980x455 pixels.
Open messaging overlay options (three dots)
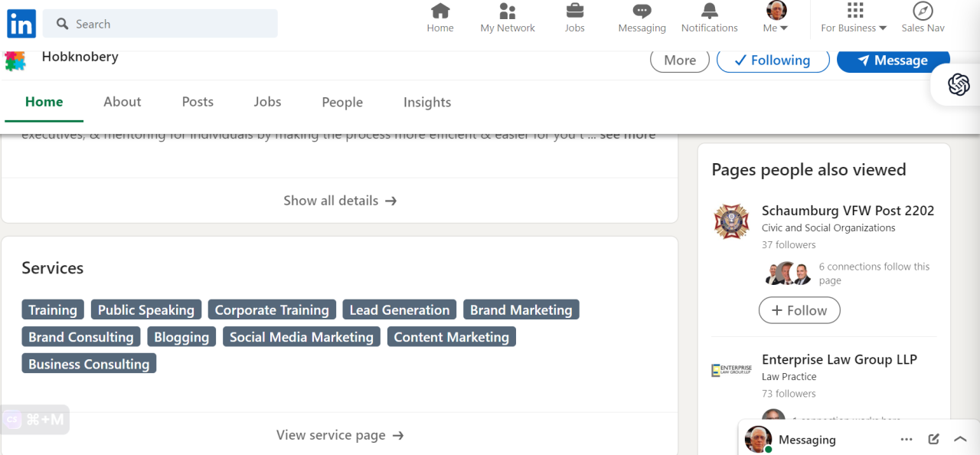(906, 440)
